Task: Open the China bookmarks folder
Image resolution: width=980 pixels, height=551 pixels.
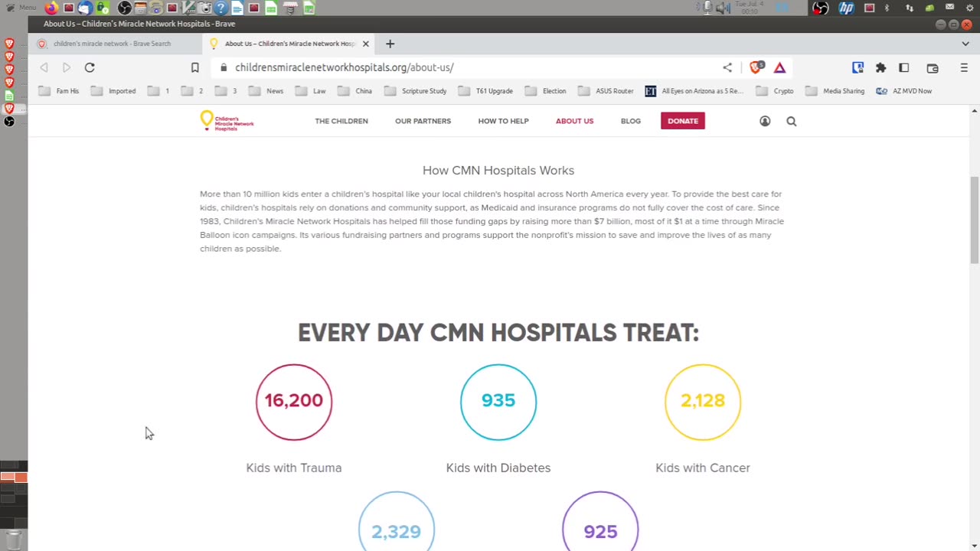Action: [x=355, y=91]
